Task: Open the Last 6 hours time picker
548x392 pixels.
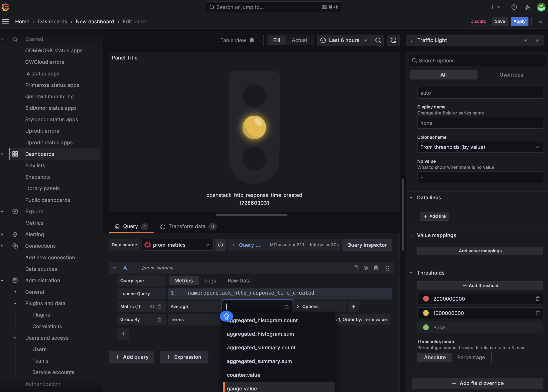Action: (x=344, y=40)
